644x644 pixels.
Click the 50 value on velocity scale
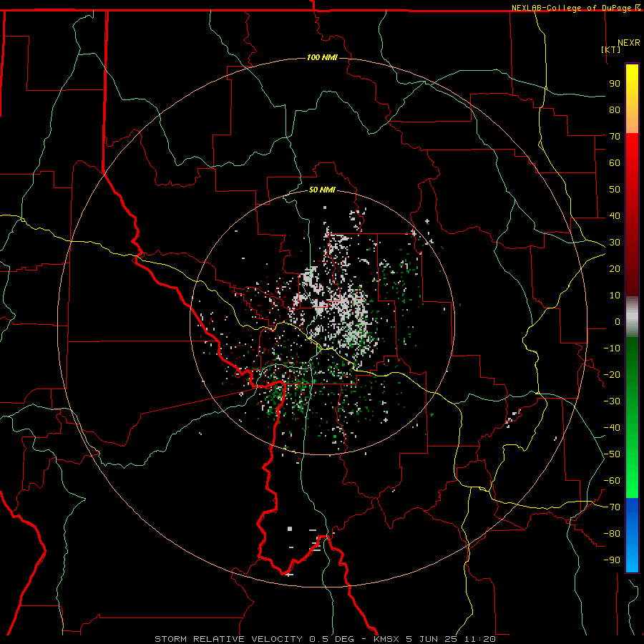[615, 190]
